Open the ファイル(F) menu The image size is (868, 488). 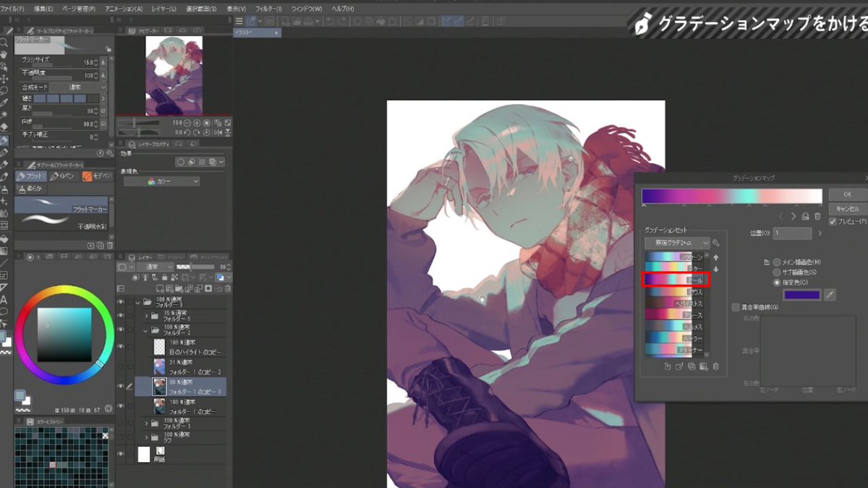pyautogui.click(x=14, y=9)
